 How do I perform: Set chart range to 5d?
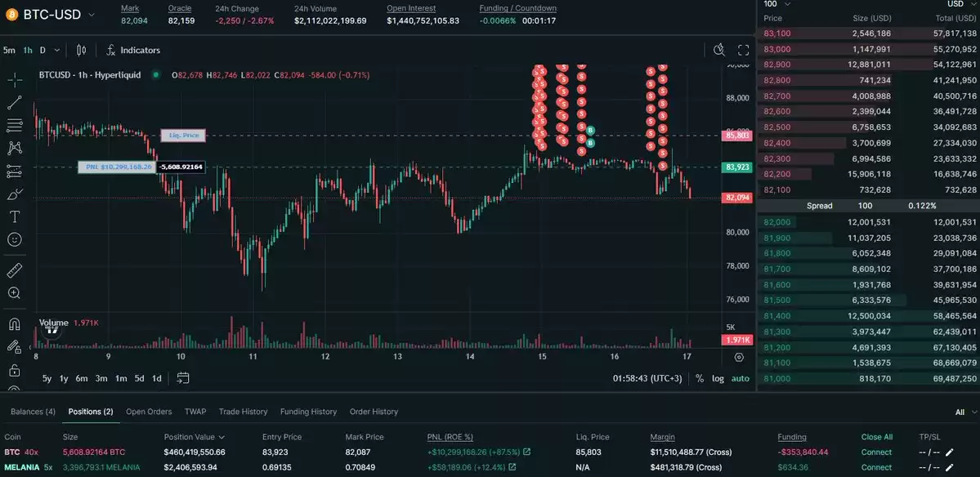pos(140,378)
